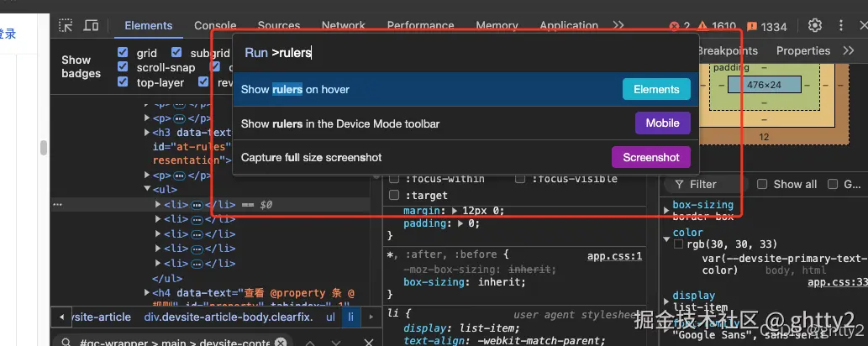Click the command menu input field

(466, 53)
